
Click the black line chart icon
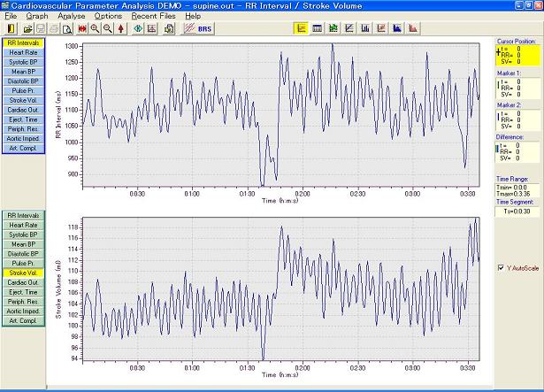[349, 28]
